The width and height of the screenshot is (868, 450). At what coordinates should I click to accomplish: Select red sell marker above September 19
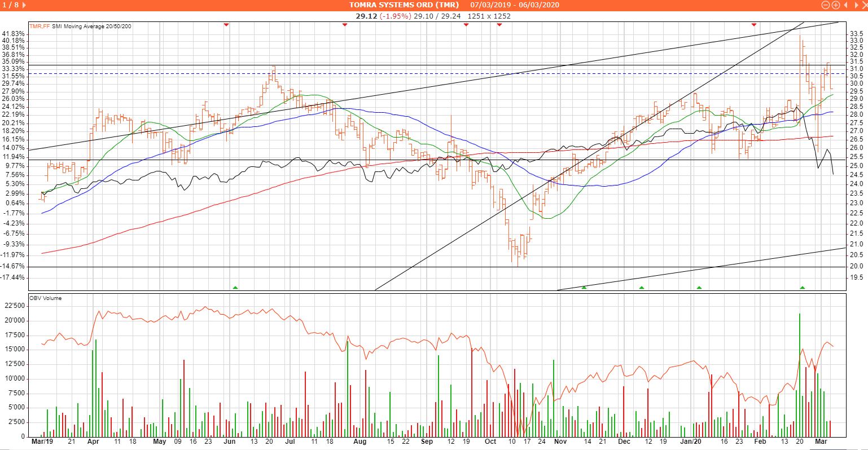coord(466,25)
